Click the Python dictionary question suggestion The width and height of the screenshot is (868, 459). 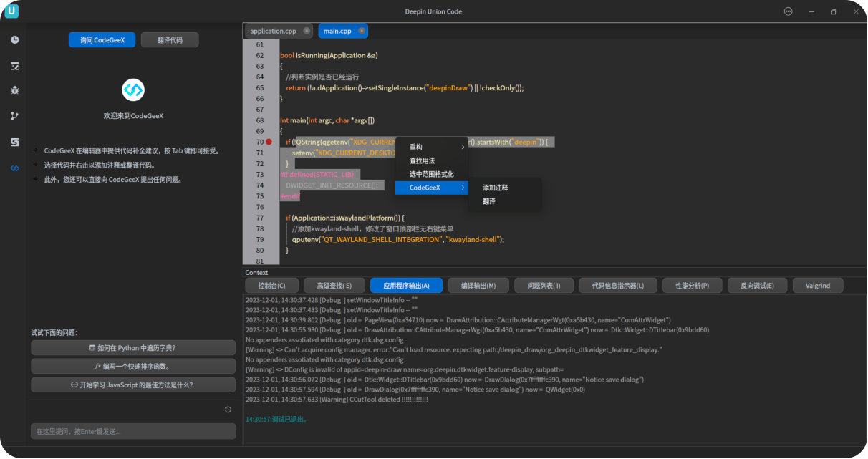[x=133, y=348]
